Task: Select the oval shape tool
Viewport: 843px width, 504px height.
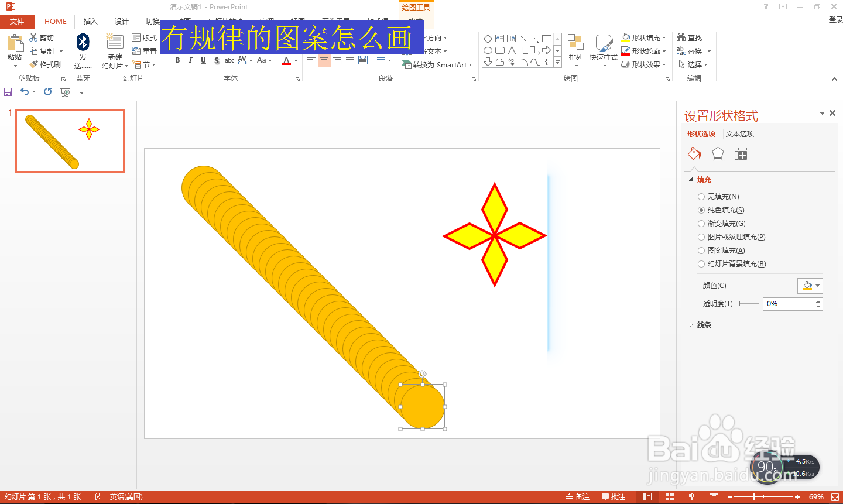Action: tap(488, 49)
